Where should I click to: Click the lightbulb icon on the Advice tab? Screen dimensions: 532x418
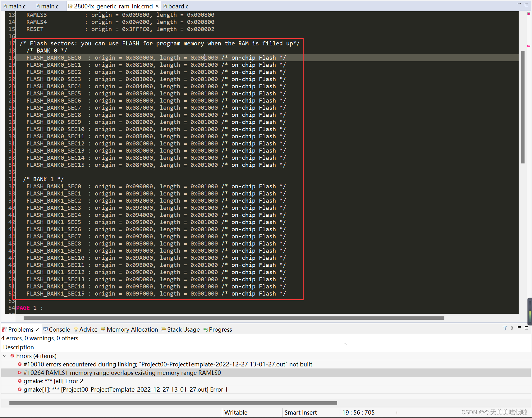pos(76,329)
